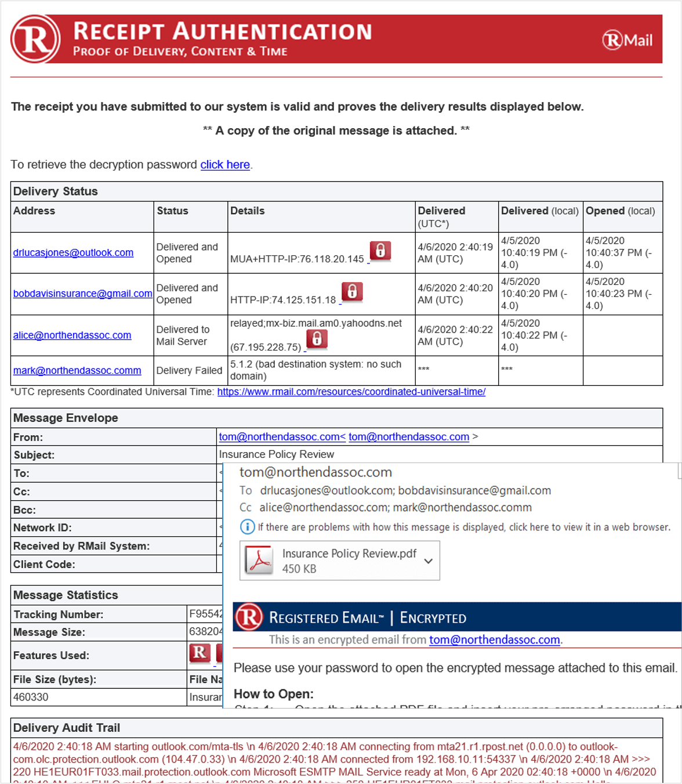Image resolution: width=682 pixels, height=784 pixels.
Task: Click sender link in encrypted email notice
Action: 494,640
